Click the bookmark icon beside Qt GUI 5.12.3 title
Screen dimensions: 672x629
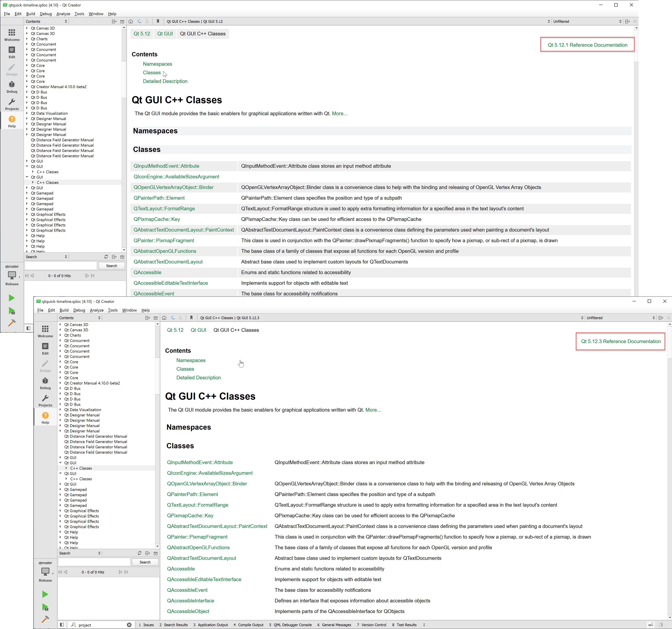click(x=191, y=317)
